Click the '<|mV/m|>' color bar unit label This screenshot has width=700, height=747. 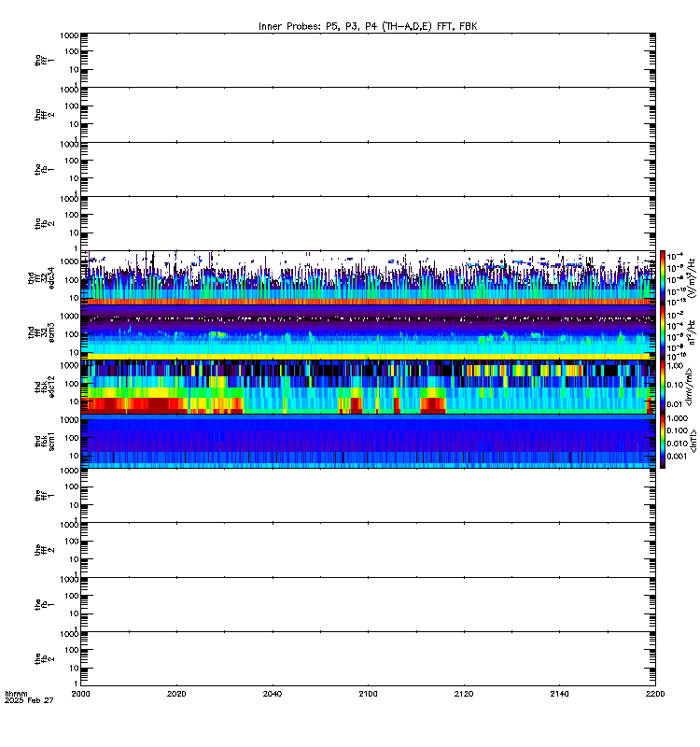pyautogui.click(x=689, y=387)
